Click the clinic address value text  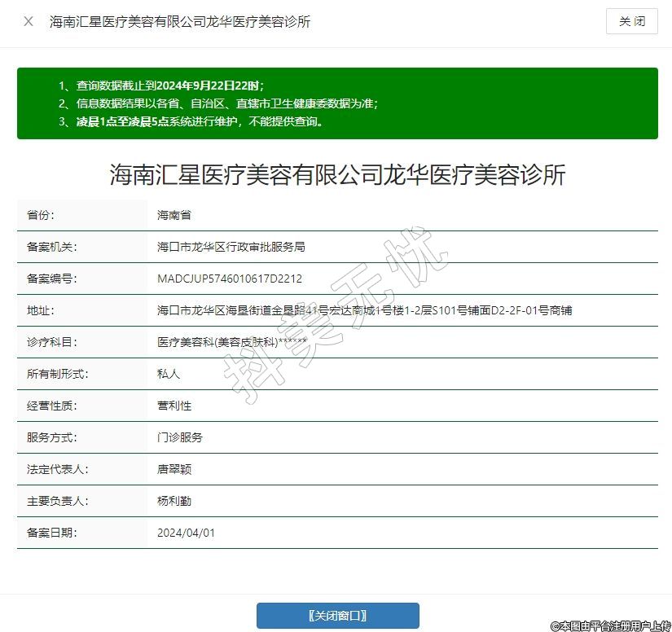(364, 310)
